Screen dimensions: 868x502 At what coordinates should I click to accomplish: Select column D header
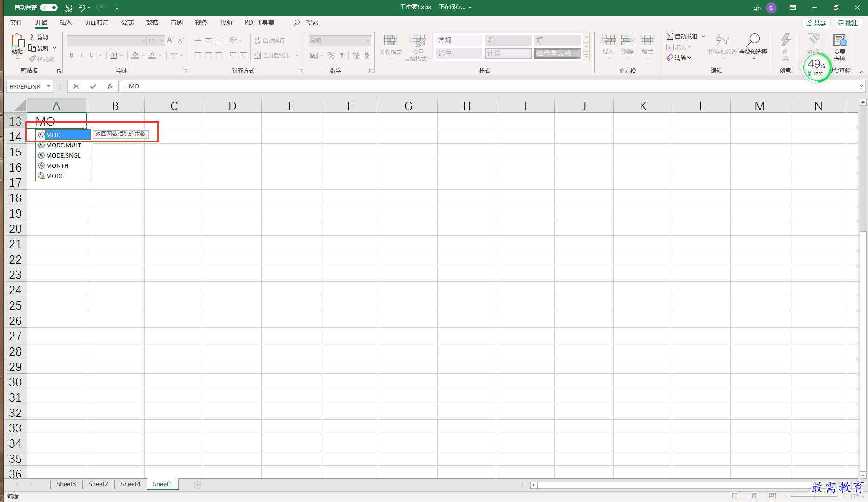click(x=233, y=106)
